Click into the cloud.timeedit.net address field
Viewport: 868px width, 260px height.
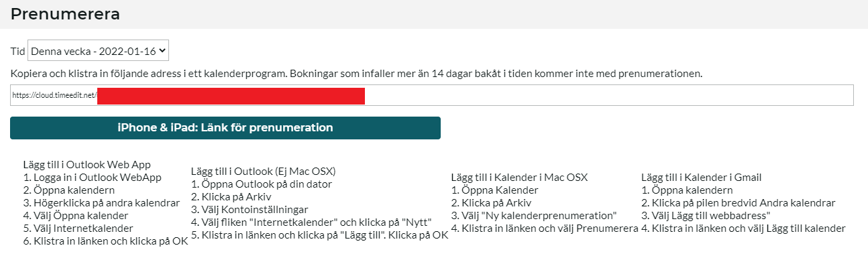(432, 95)
